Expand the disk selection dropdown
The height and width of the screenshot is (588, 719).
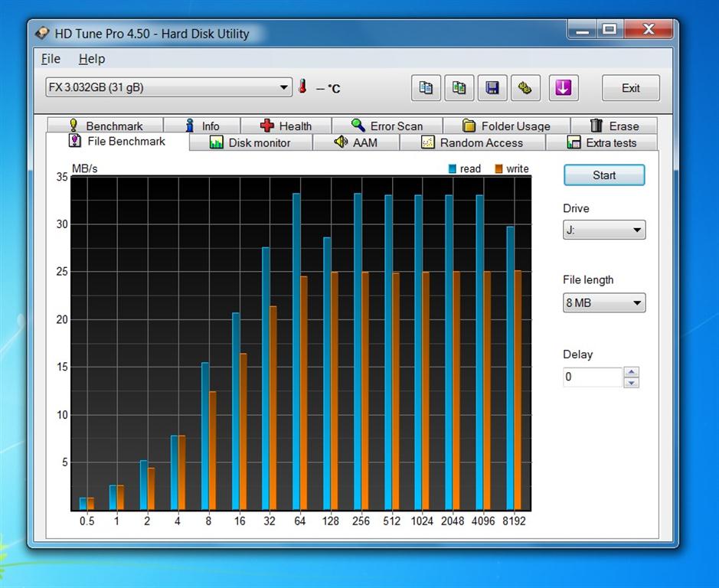pyautogui.click(x=284, y=87)
